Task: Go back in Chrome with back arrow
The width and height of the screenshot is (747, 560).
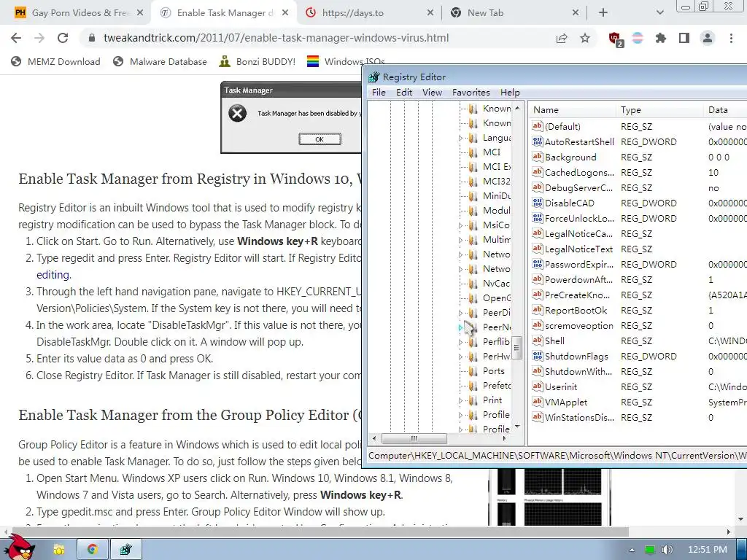Action: point(16,38)
